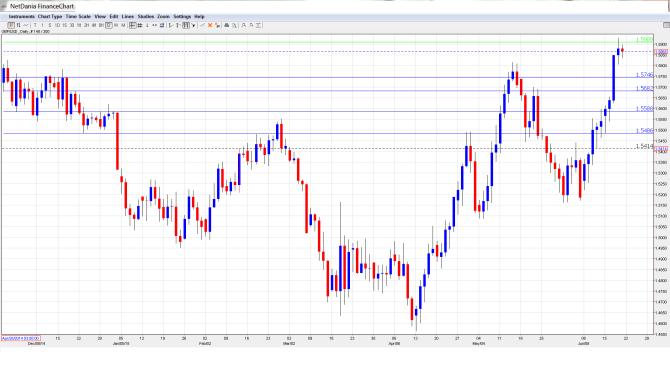
Task: Toggle the chart grid icon
Action: 140,26
